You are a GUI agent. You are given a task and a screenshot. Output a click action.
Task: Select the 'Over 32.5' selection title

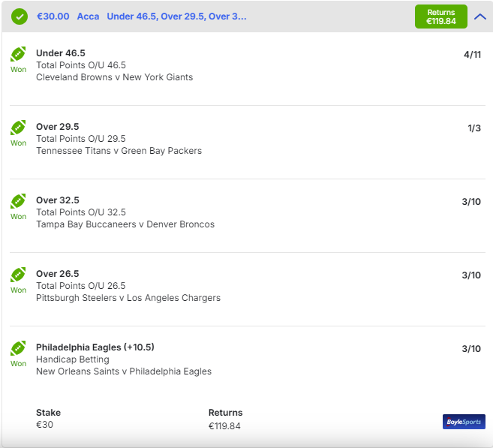tap(58, 200)
